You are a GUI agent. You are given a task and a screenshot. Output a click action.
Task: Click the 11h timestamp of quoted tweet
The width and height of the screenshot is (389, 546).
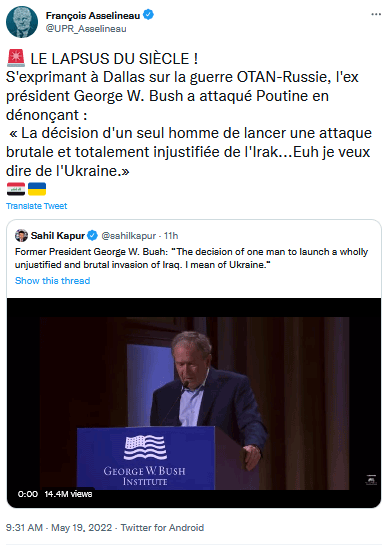pos(171,236)
